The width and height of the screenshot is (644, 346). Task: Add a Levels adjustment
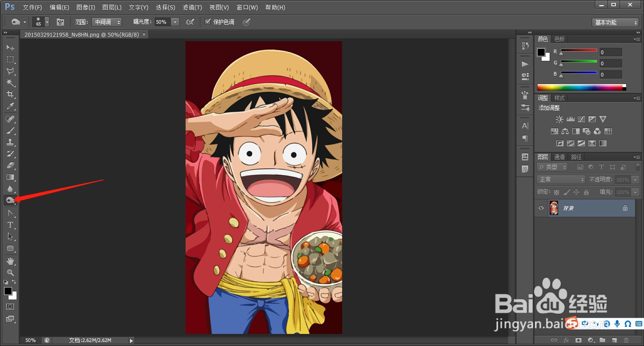point(570,119)
